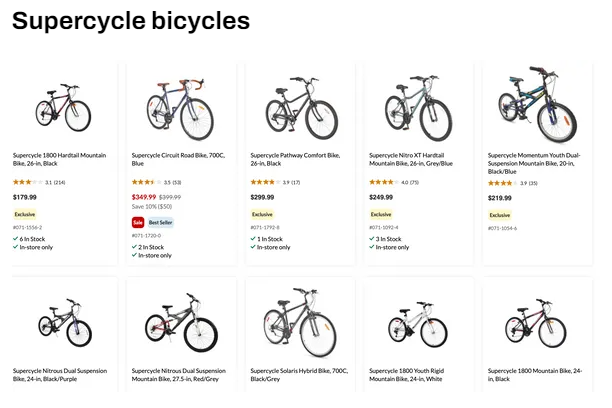Click the Momentum Youth Dual-Suspension title link
612x408 pixels.
pos(534,163)
